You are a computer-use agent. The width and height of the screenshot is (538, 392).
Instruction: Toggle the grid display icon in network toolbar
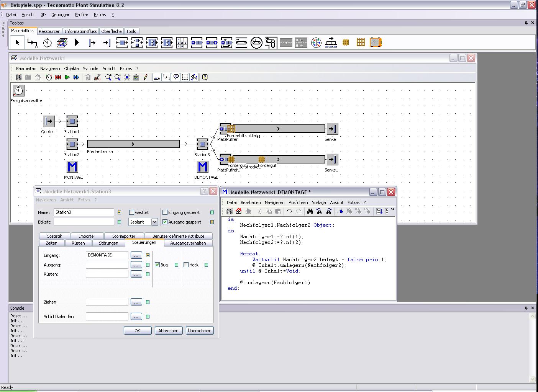pos(185,77)
